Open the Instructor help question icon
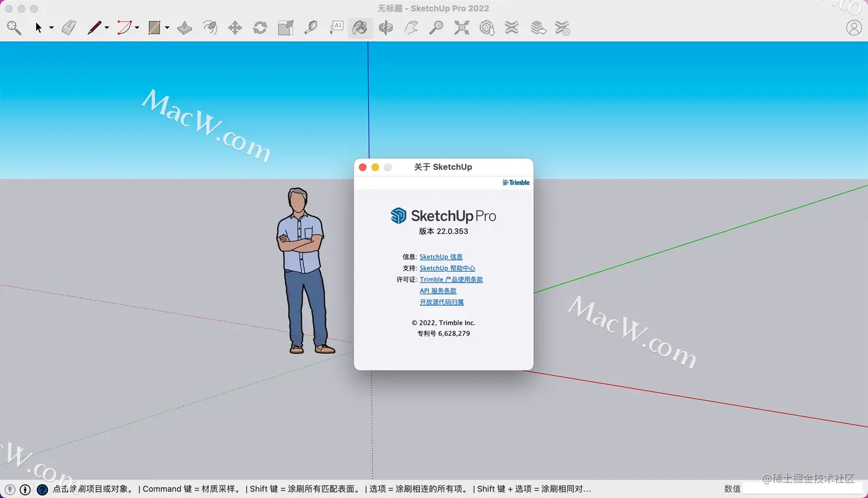Screen dimensions: 868x498 [x=42, y=489]
